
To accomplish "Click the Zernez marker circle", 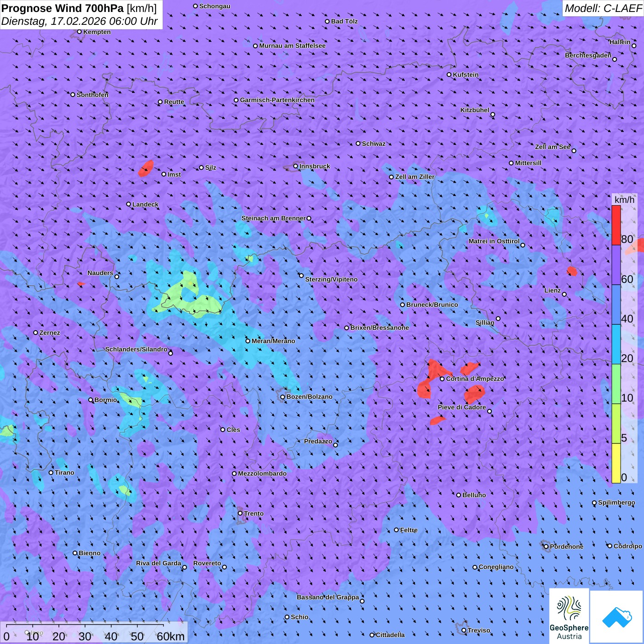I will click(x=36, y=333).
